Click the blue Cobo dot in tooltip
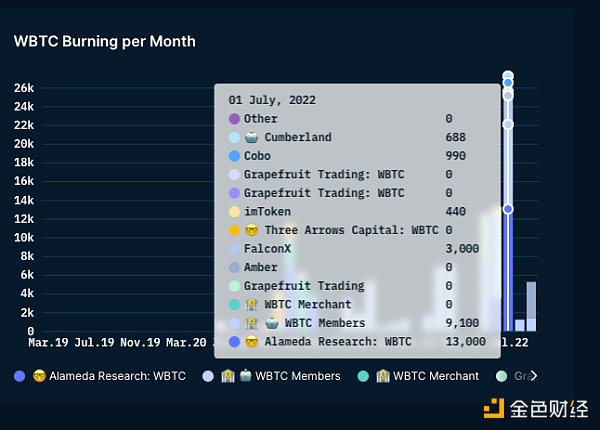Image resolution: width=600 pixels, height=430 pixels. coord(234,156)
